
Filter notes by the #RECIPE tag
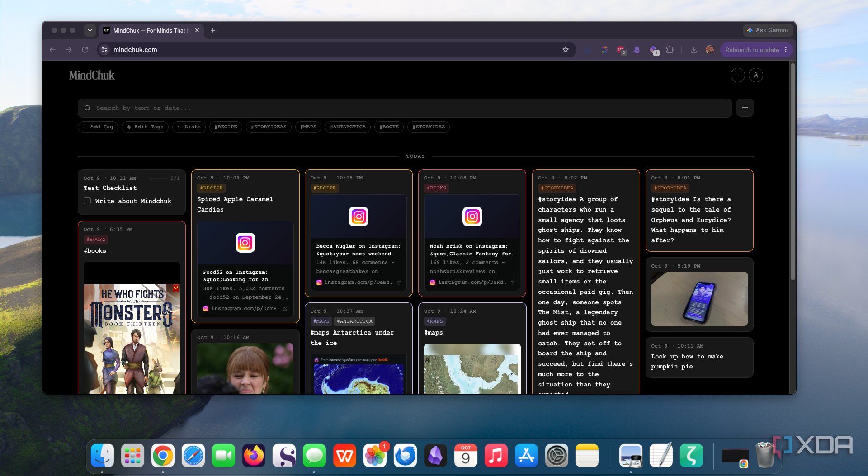click(x=226, y=127)
